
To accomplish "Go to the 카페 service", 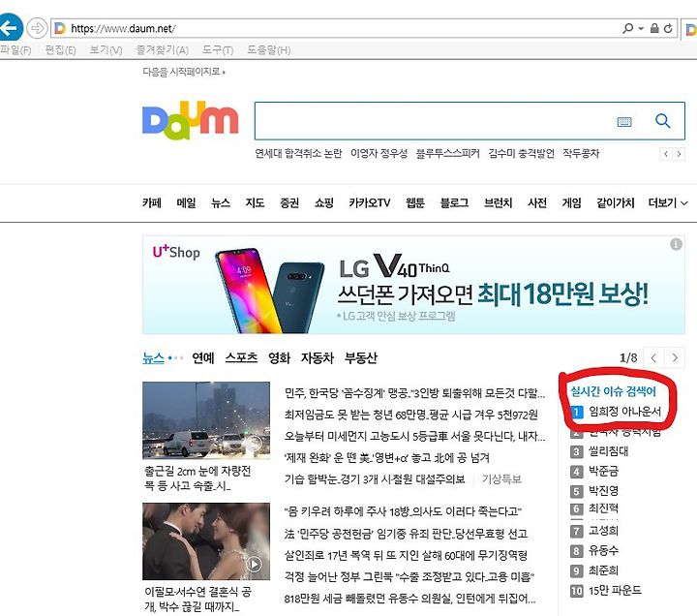I will (x=152, y=202).
